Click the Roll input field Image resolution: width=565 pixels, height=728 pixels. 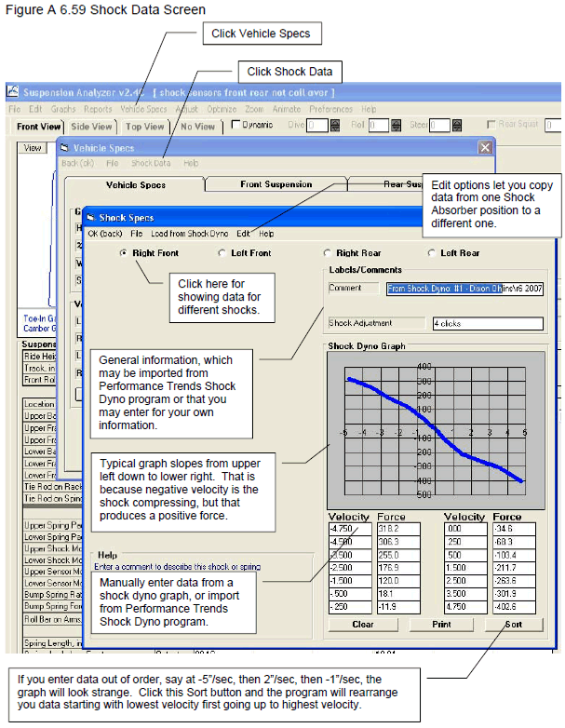pyautogui.click(x=379, y=126)
